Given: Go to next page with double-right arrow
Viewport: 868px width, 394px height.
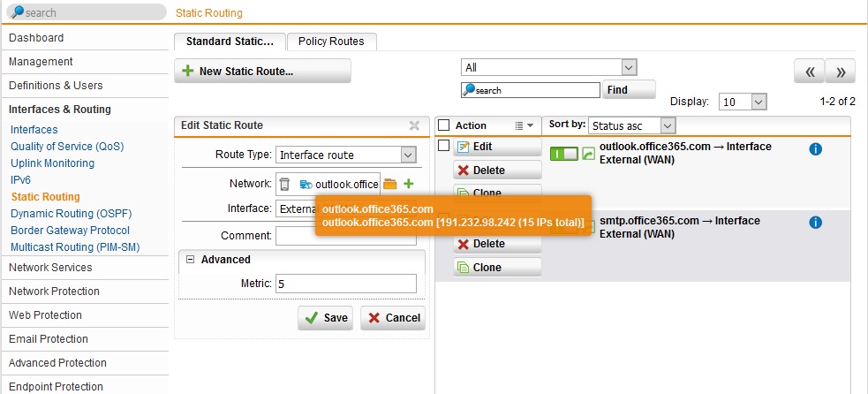Looking at the screenshot, I should click(x=840, y=72).
